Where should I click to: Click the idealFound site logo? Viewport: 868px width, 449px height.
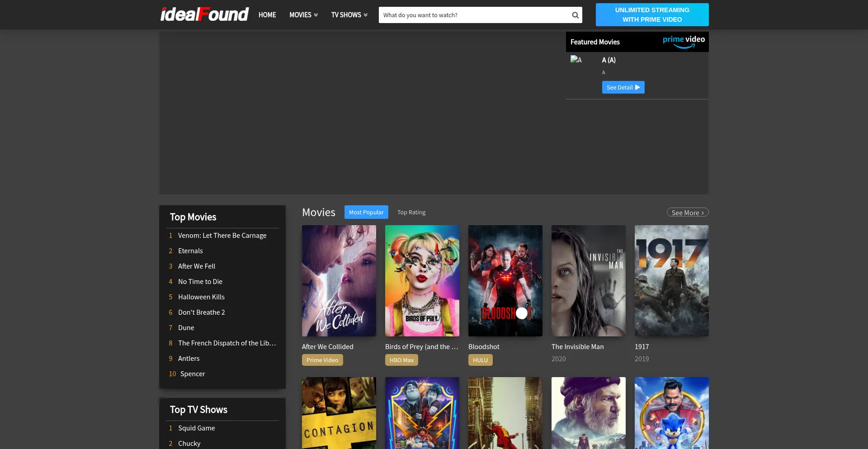click(x=204, y=14)
